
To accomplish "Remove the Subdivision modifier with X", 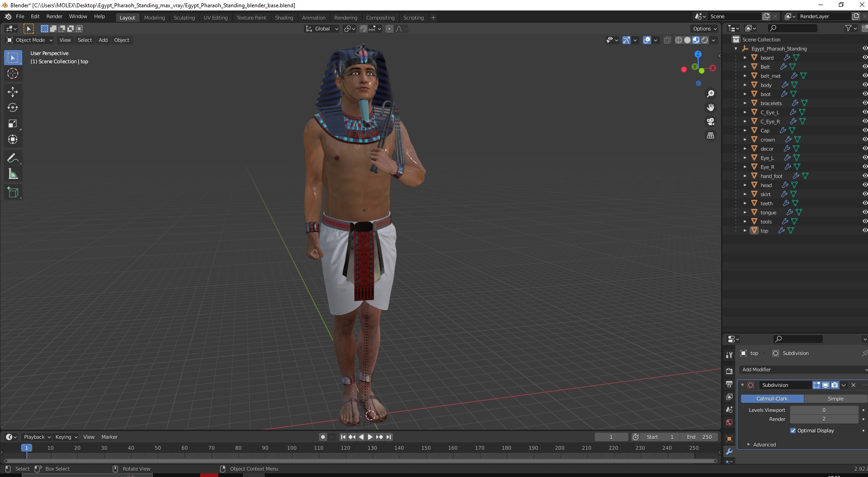I will 853,385.
